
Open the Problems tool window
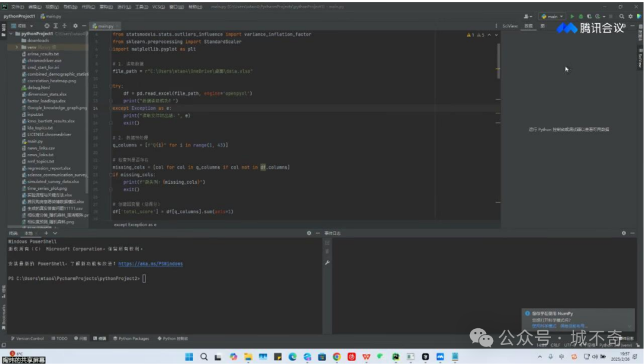pyautogui.click(x=80, y=338)
